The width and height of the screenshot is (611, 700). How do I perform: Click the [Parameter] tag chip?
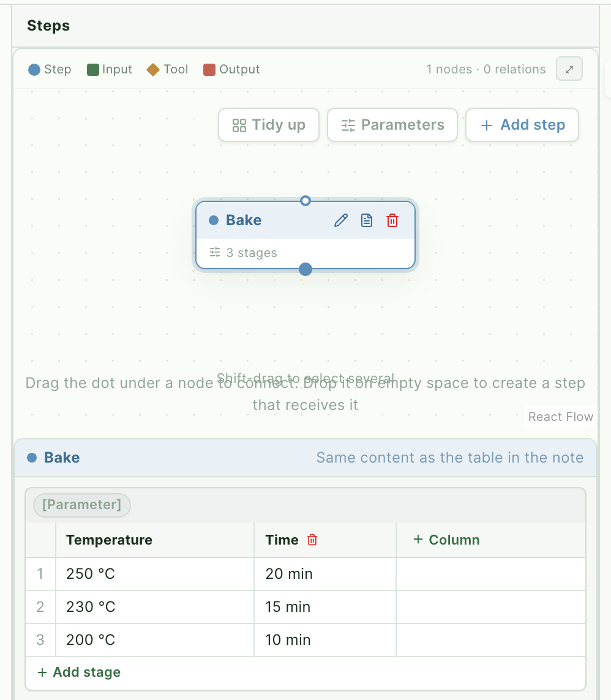click(x=82, y=505)
